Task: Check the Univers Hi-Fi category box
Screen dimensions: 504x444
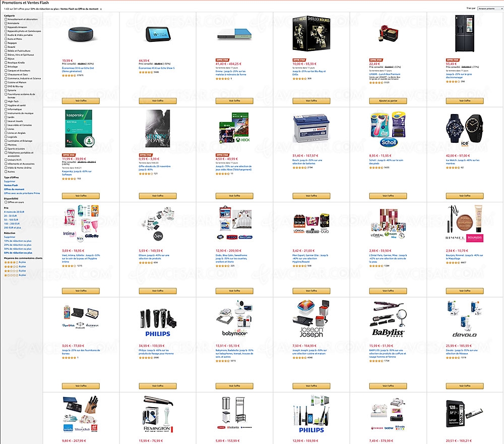Action: (x=6, y=159)
